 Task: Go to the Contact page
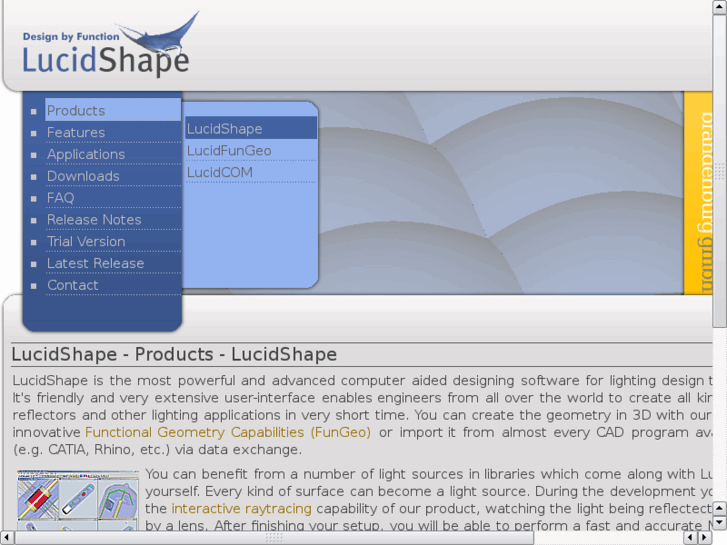[113, 285]
